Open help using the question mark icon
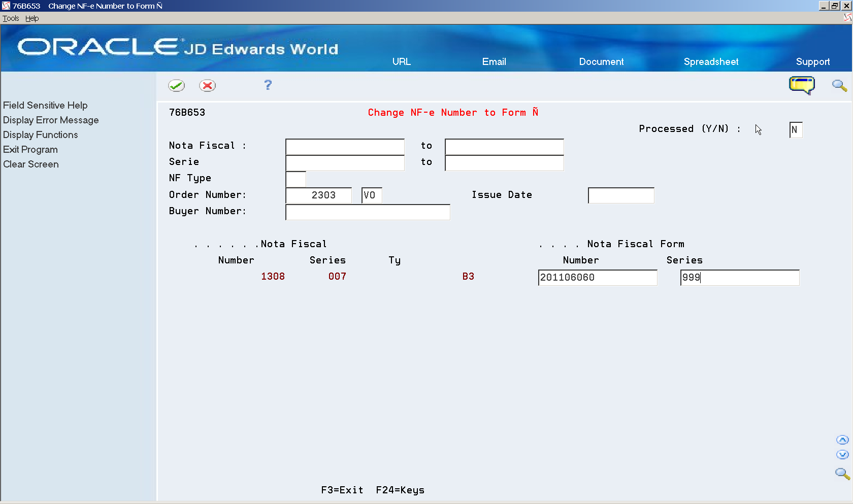 268,85
